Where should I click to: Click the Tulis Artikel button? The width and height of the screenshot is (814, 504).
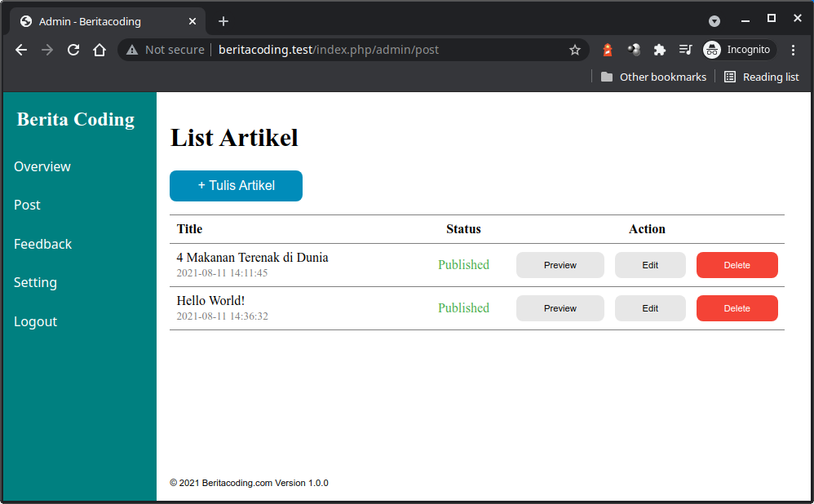(236, 186)
